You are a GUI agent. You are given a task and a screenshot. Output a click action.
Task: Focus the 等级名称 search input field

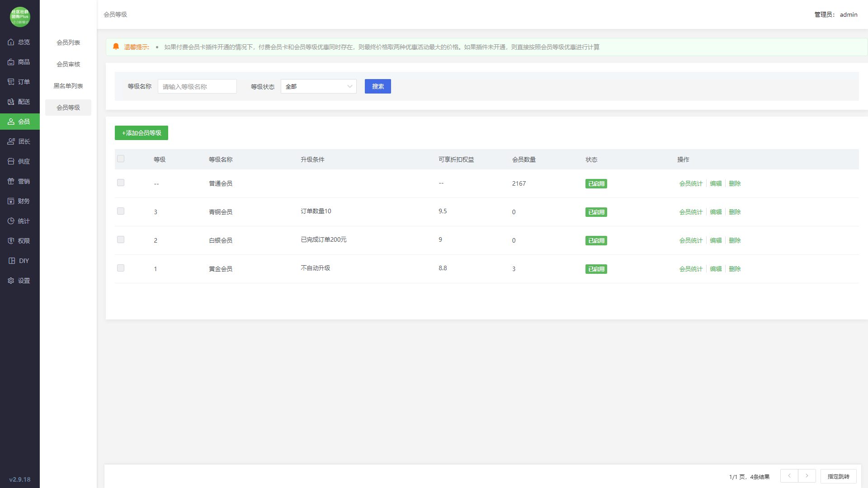coord(197,86)
